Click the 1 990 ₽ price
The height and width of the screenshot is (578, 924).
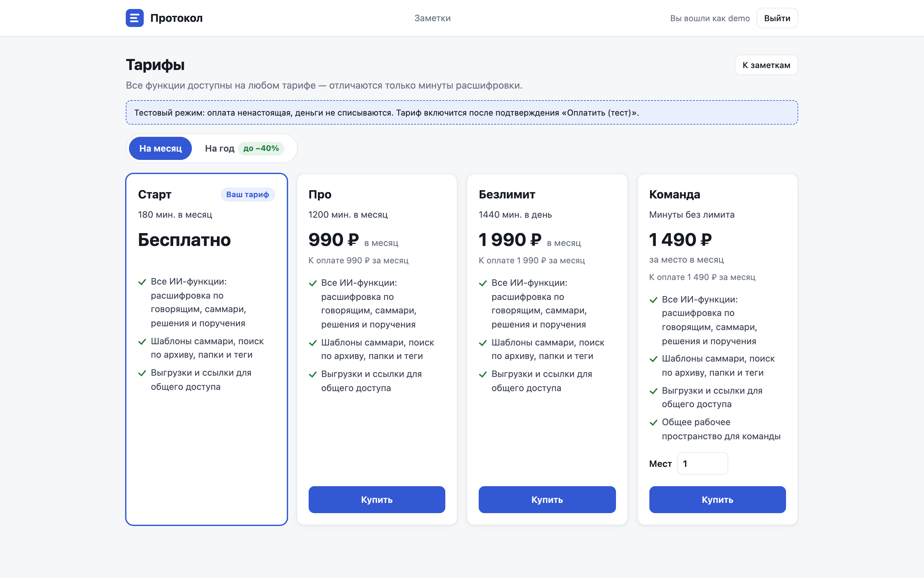pos(510,240)
